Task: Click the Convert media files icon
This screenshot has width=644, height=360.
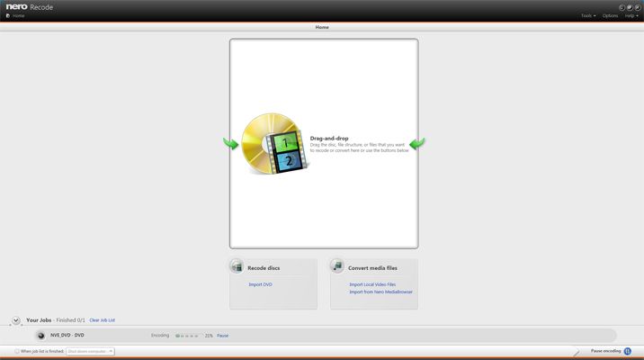Action: tap(337, 266)
